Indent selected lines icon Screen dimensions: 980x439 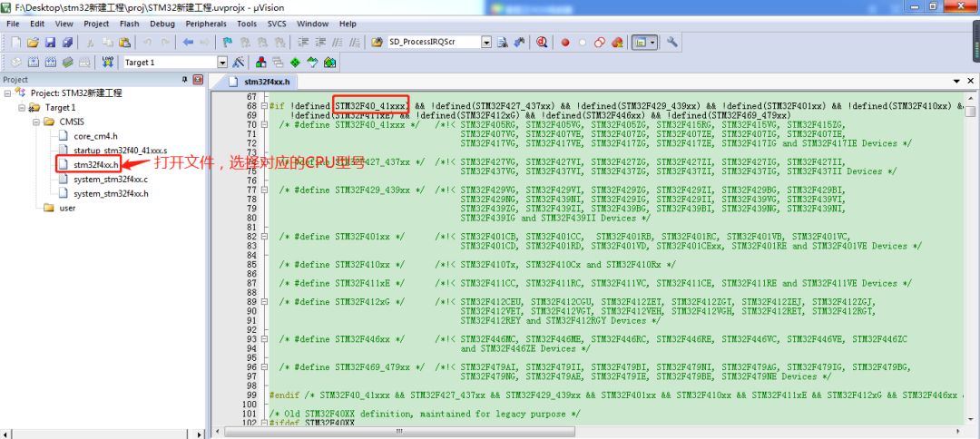(303, 43)
